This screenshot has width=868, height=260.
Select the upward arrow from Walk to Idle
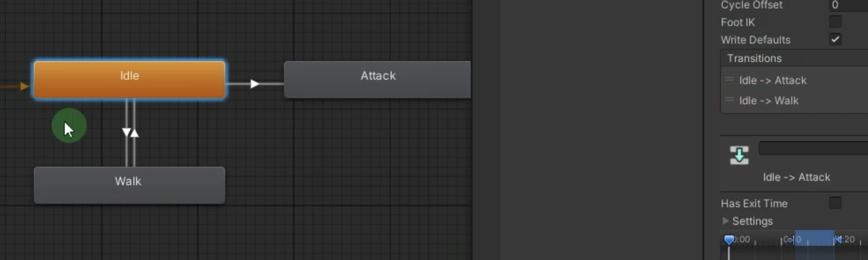134,133
